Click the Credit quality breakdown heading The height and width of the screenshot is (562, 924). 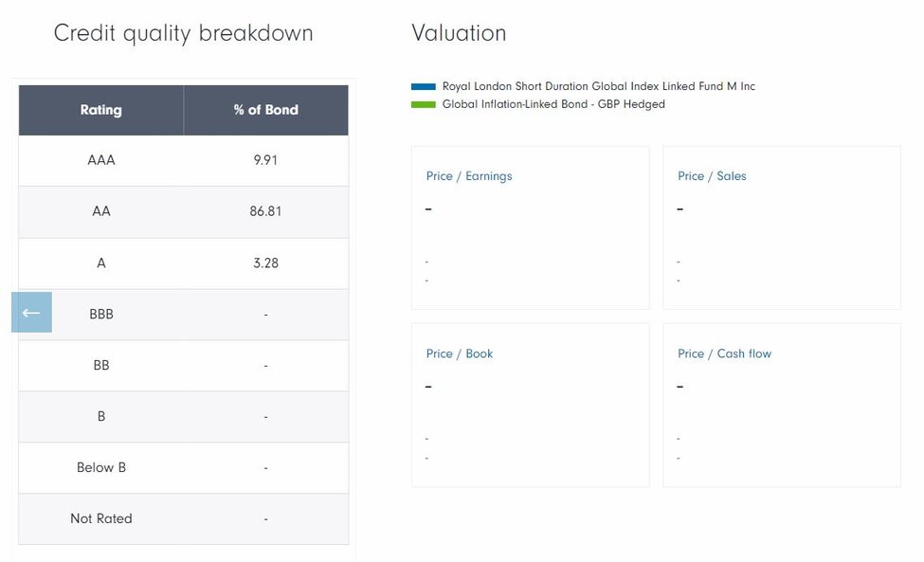tap(183, 33)
